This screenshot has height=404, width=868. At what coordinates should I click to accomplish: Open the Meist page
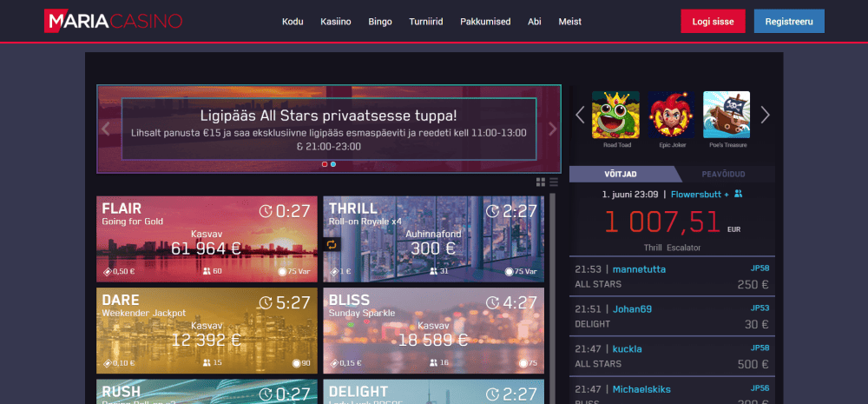point(569,22)
